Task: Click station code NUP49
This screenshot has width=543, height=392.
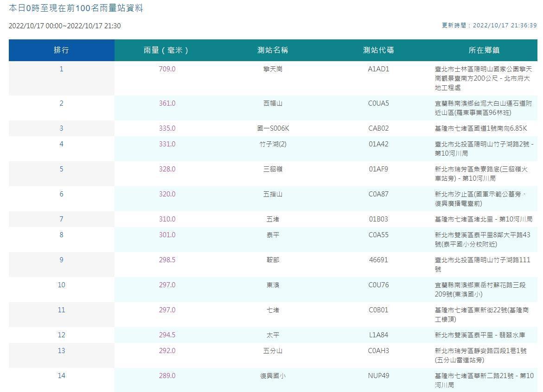Action: [378, 376]
